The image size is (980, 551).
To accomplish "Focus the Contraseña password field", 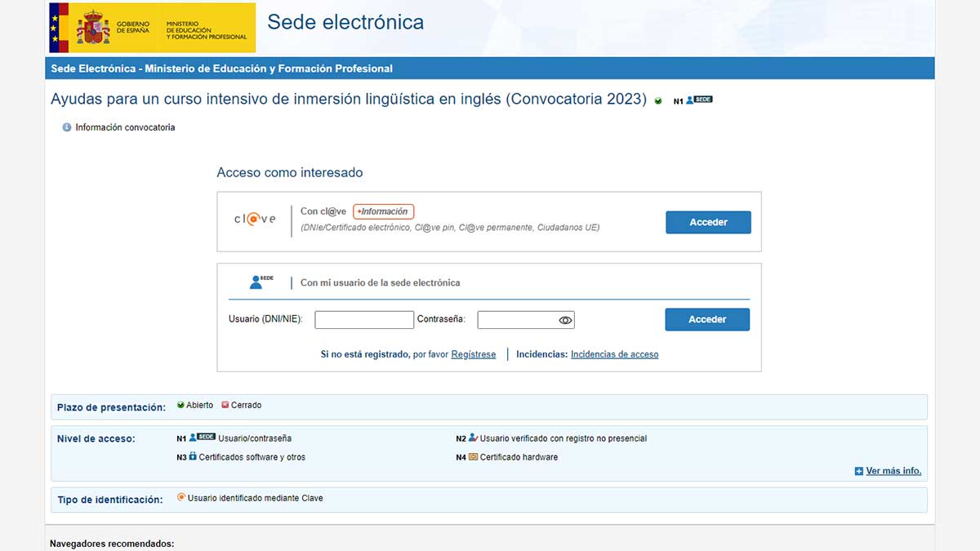I will 517,320.
